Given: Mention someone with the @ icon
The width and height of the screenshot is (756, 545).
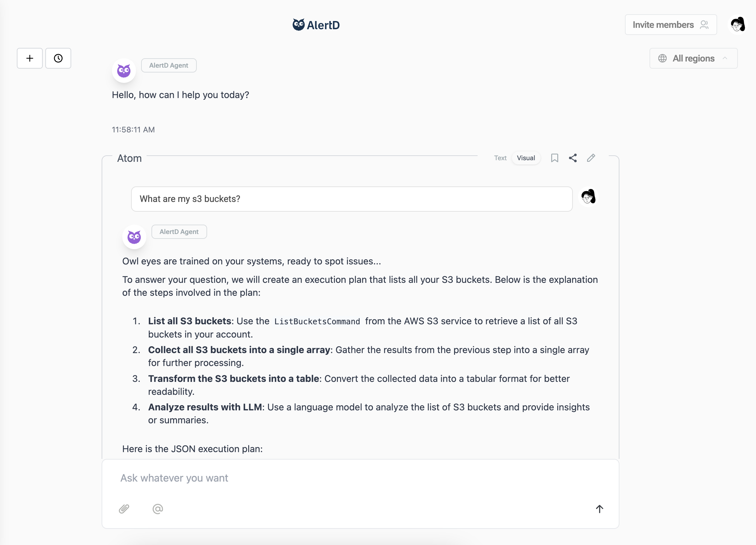Looking at the screenshot, I should [x=157, y=509].
